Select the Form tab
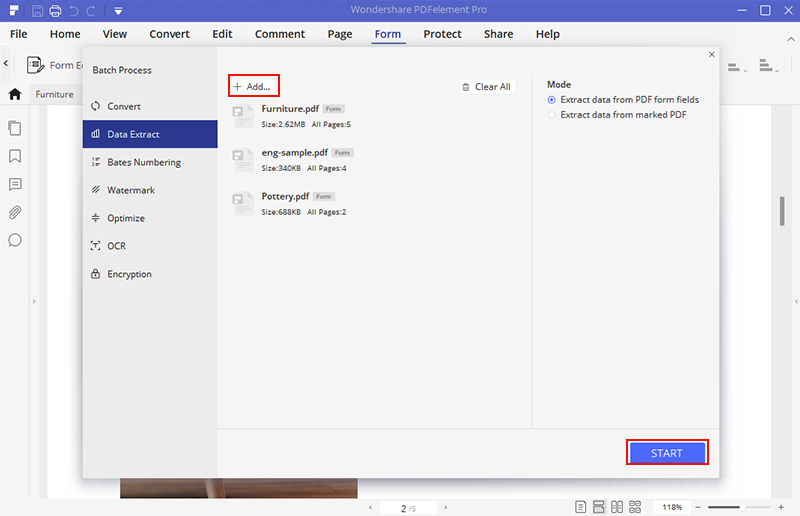Viewport: 800px width, 516px height. coord(388,34)
